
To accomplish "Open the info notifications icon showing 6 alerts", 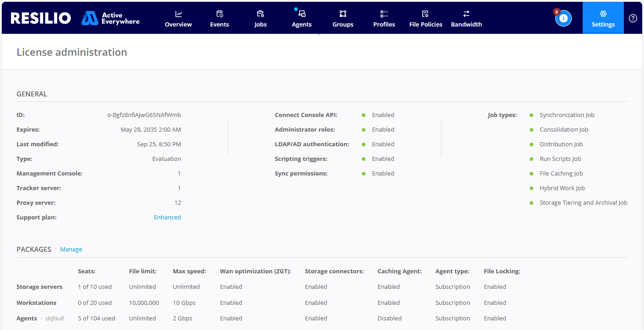I will click(563, 18).
